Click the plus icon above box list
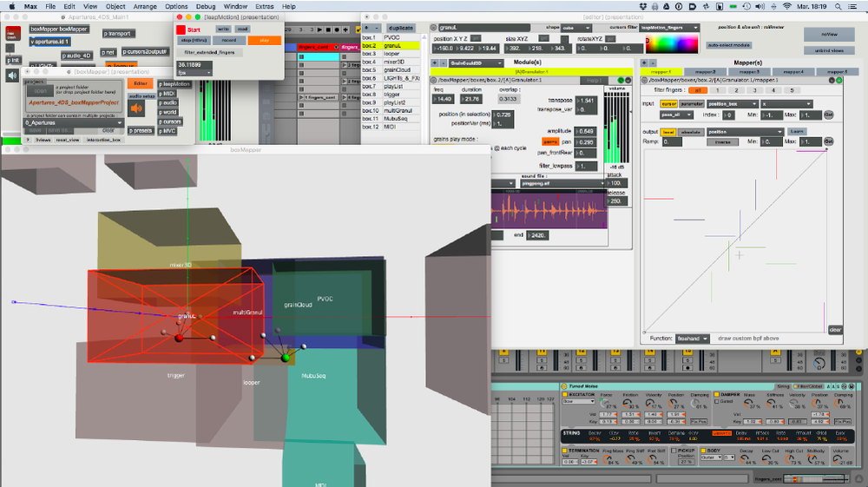This screenshot has width=868, height=487. pos(367,28)
